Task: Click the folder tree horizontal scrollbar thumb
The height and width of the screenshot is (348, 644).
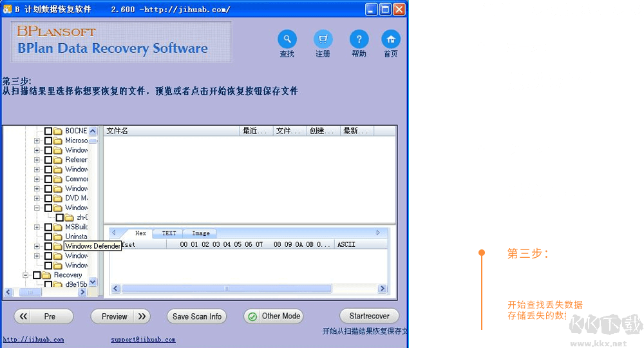Action: tap(31, 292)
